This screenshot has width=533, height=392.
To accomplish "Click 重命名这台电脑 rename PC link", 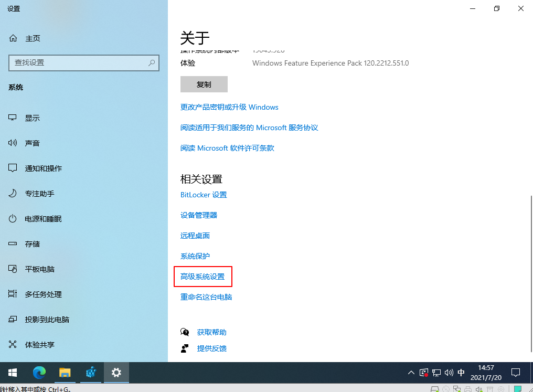I will 206,297.
